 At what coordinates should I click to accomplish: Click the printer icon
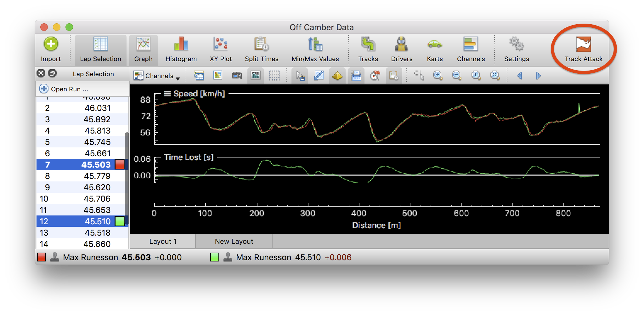tap(356, 76)
